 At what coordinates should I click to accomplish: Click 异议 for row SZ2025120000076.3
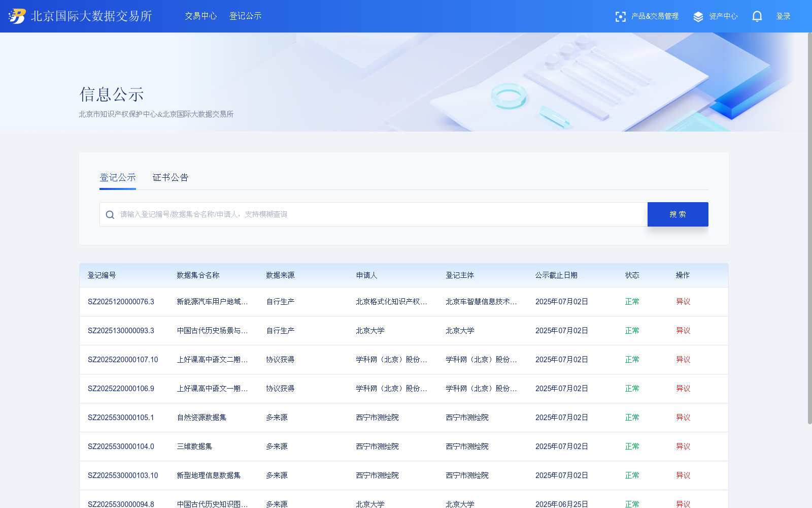683,302
